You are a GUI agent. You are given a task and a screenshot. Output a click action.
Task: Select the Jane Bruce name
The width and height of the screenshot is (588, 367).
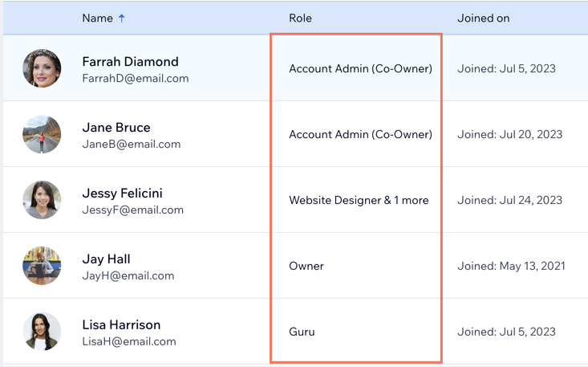click(116, 128)
